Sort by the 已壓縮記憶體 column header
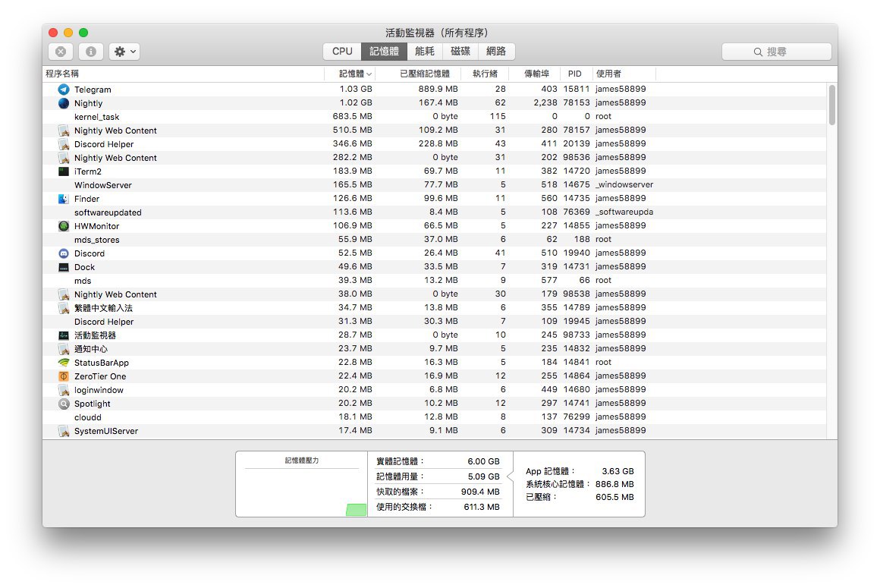 pyautogui.click(x=424, y=74)
